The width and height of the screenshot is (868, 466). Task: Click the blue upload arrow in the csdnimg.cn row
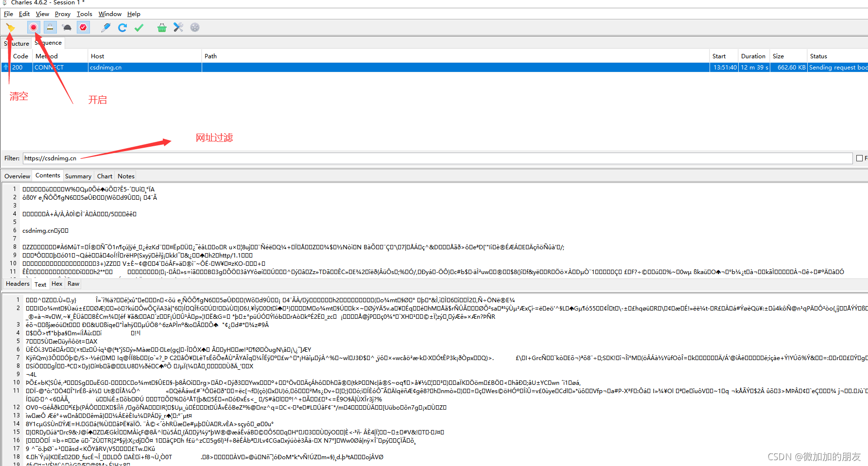point(6,68)
